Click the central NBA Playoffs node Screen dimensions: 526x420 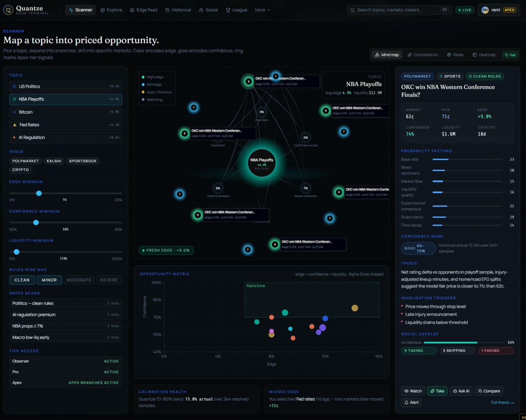click(262, 163)
